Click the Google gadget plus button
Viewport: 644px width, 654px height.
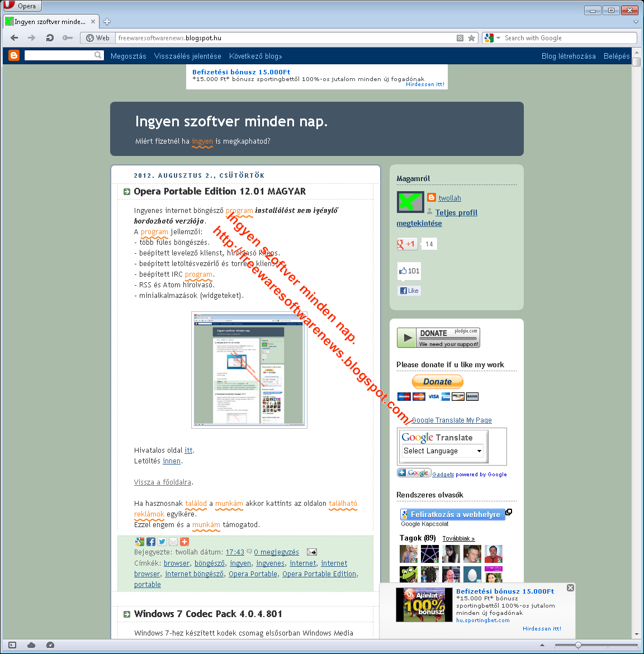pyautogui.click(x=414, y=472)
